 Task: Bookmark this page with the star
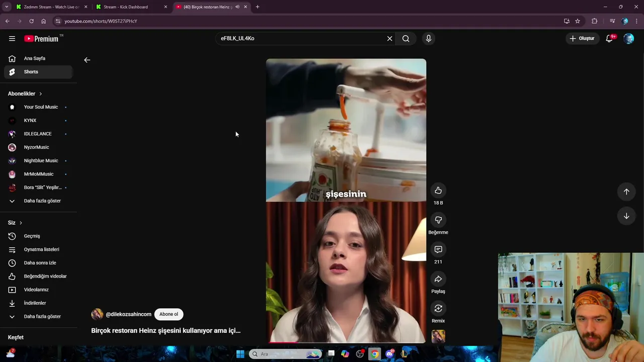[578, 21]
